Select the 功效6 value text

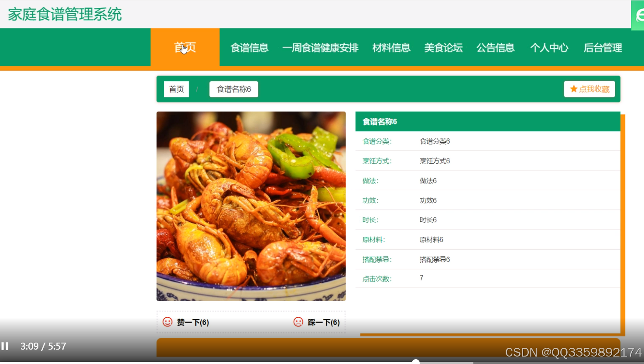point(428,200)
